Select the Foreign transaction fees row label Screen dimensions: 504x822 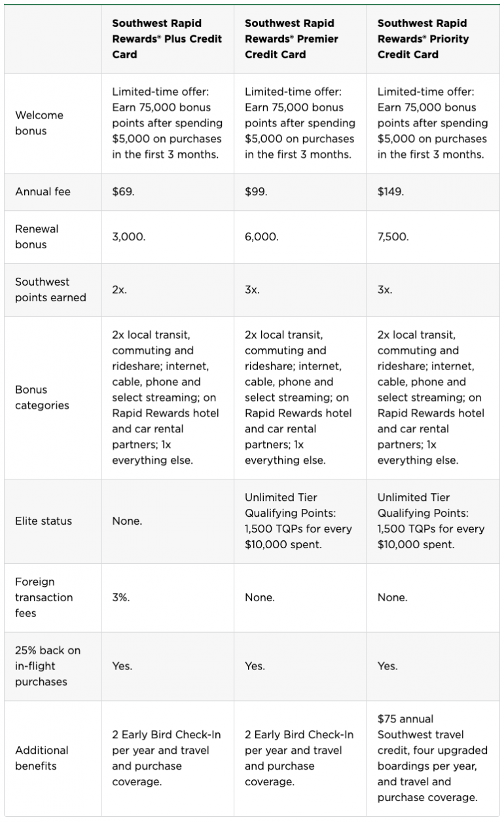pyautogui.click(x=44, y=597)
